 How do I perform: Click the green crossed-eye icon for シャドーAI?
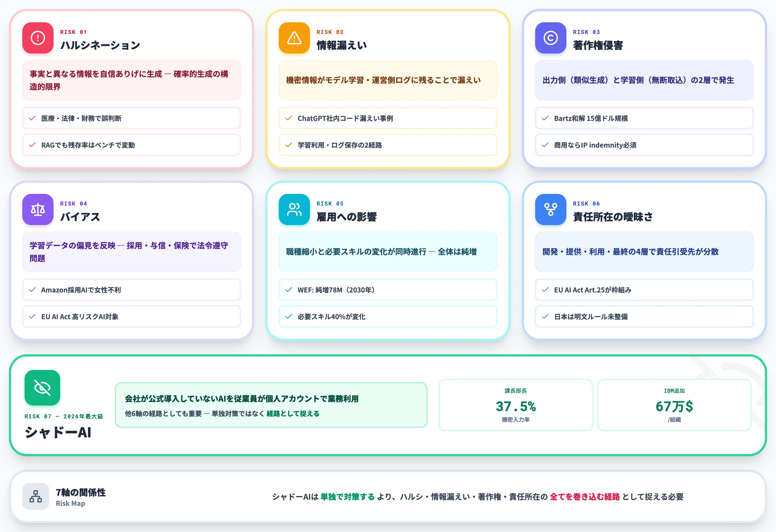click(x=42, y=387)
